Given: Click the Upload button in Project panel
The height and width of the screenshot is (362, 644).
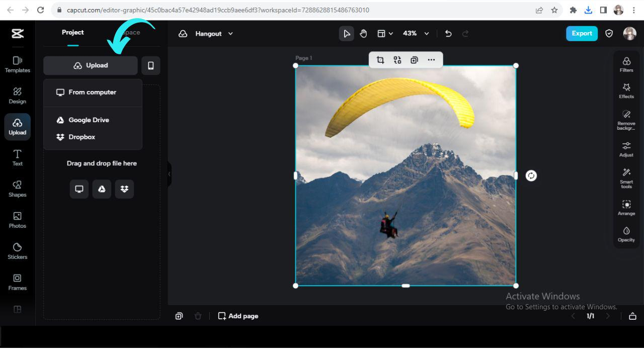Looking at the screenshot, I should pos(90,65).
